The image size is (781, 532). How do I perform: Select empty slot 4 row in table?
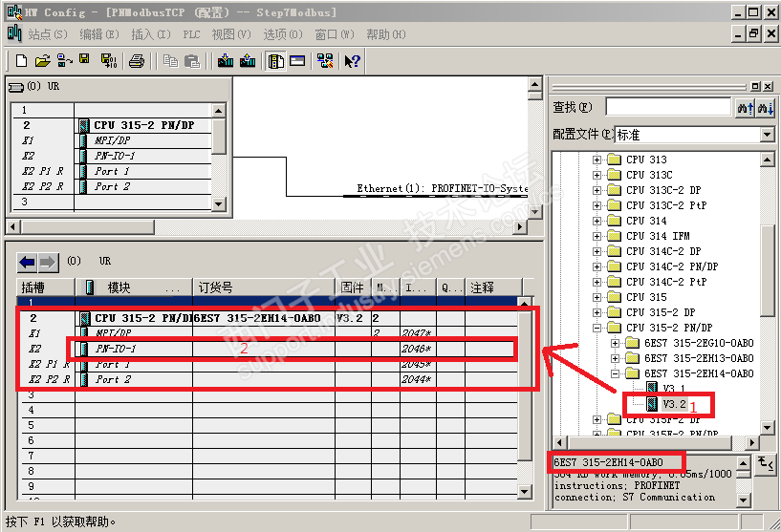[x=269, y=410]
